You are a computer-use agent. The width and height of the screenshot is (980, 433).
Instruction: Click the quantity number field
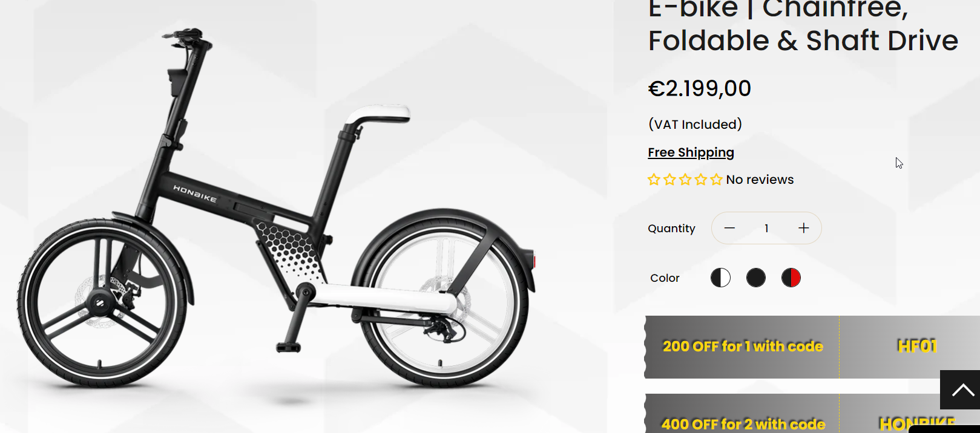click(x=766, y=228)
